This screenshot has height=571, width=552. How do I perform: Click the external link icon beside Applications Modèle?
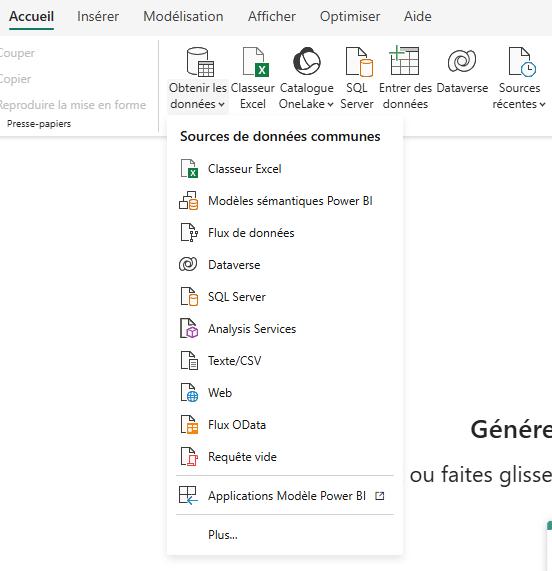pyautogui.click(x=379, y=496)
